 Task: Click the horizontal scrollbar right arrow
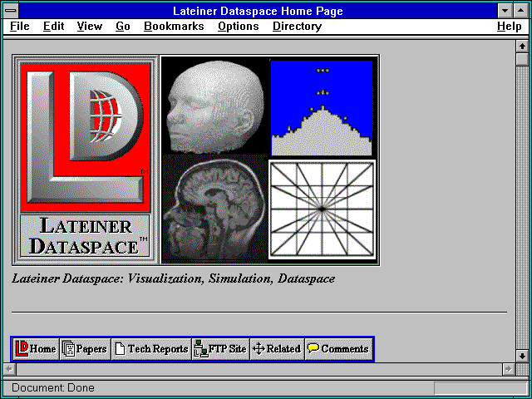point(508,369)
